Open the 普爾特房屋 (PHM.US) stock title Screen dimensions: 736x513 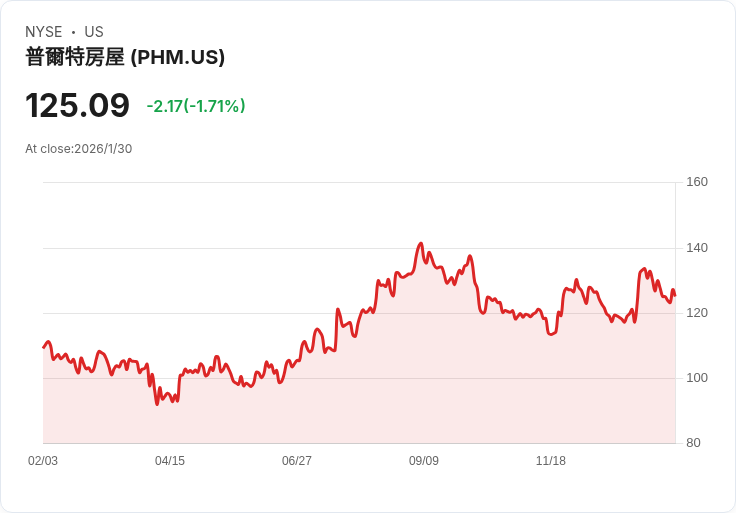click(125, 57)
